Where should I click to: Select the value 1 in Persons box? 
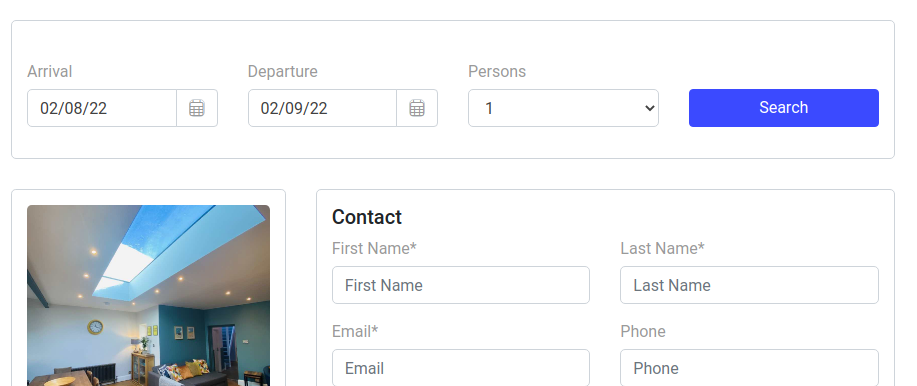point(563,108)
